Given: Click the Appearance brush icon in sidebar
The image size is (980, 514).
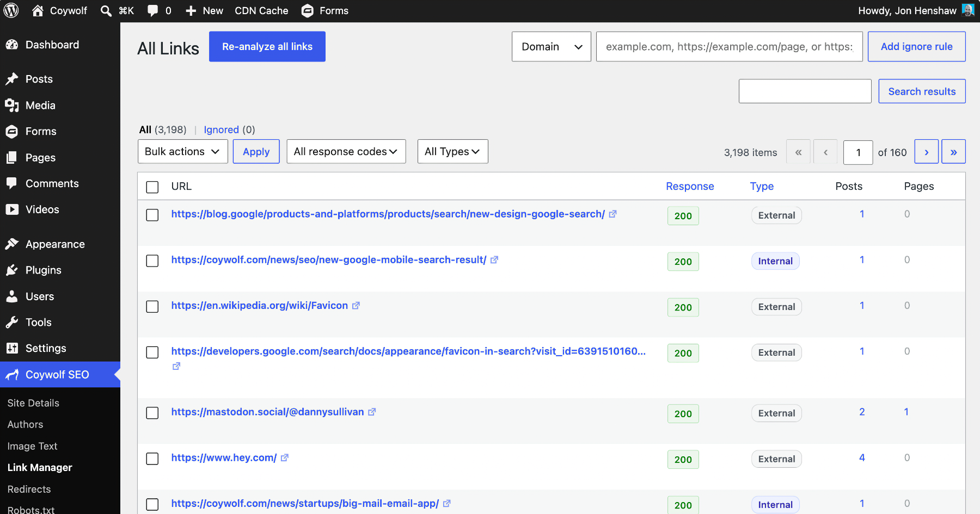Looking at the screenshot, I should pyautogui.click(x=12, y=244).
